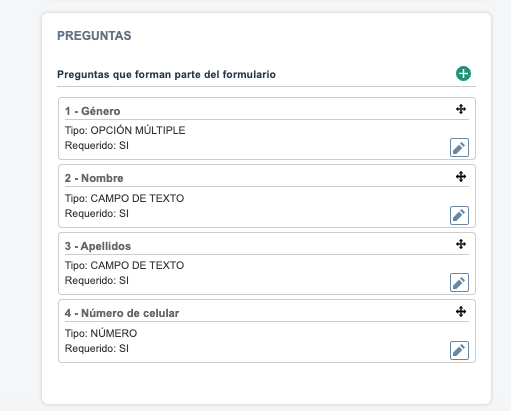Click the move handle for Número de celular

(x=461, y=312)
